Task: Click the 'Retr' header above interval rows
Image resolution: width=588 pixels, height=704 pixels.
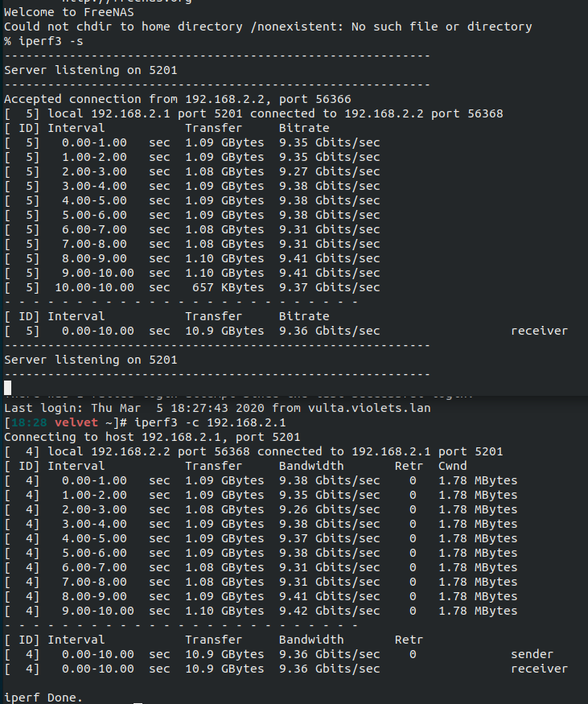Action: coord(409,466)
